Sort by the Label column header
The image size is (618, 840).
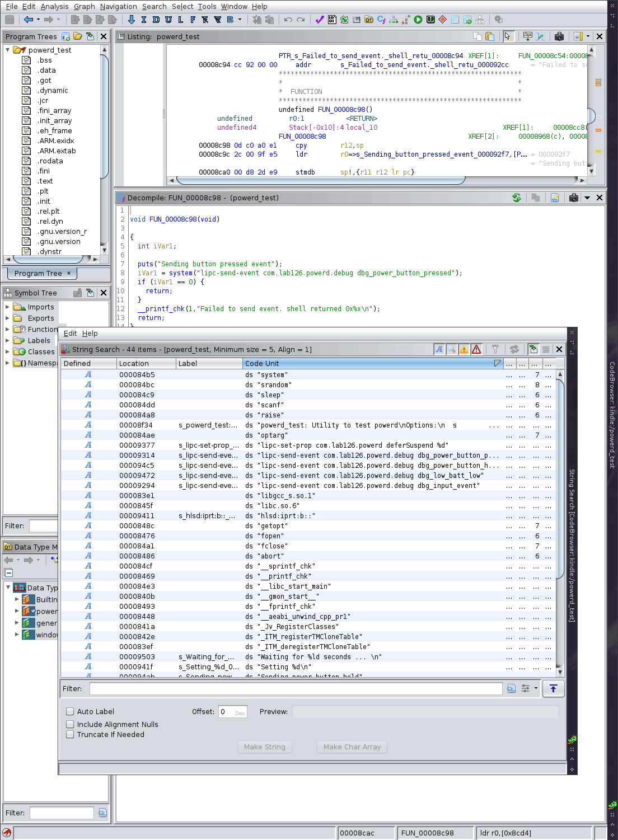209,363
